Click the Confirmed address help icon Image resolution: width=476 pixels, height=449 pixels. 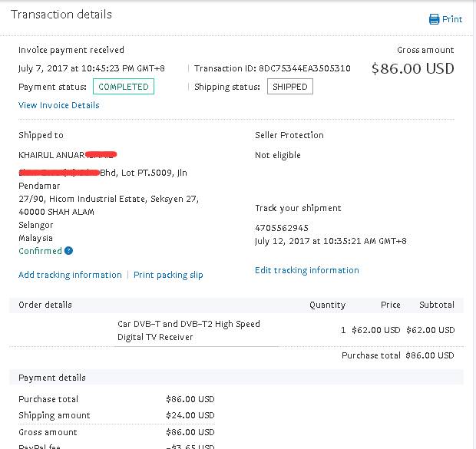click(x=69, y=251)
